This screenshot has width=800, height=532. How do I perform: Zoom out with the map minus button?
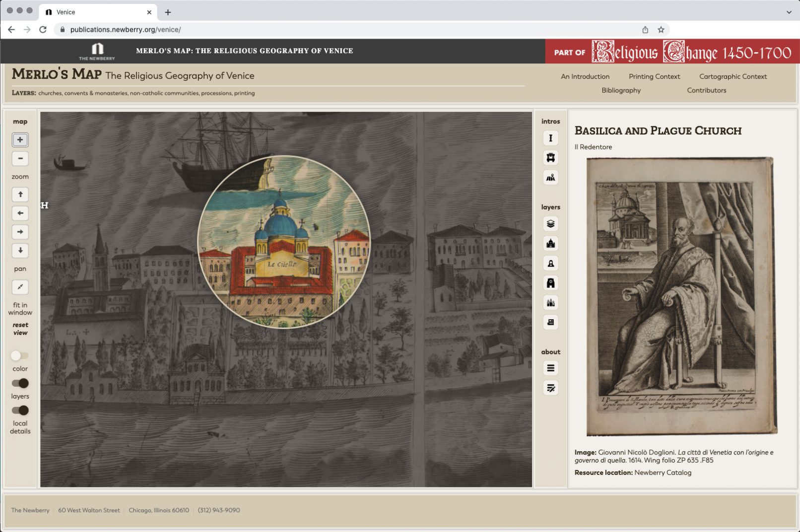click(x=20, y=159)
